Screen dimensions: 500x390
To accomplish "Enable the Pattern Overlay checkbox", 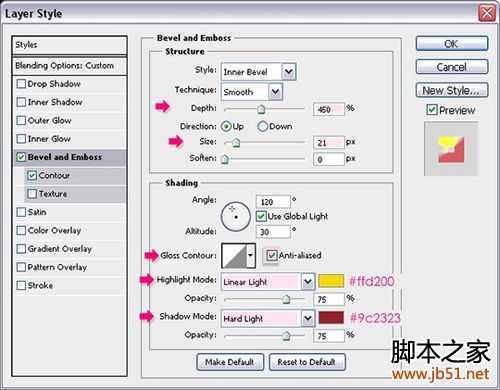I will [x=21, y=267].
